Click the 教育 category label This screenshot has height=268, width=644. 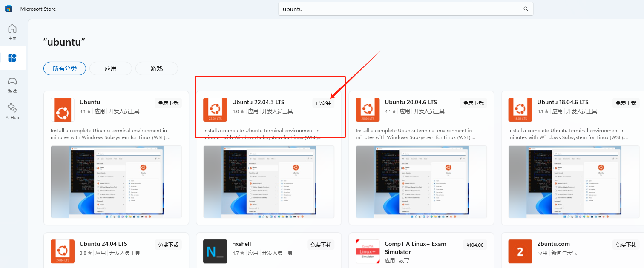(x=404, y=260)
